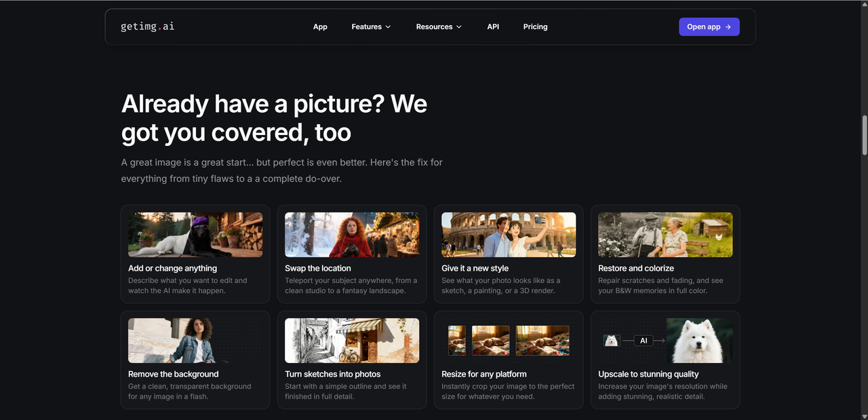Click the Colosseum selfie couple image
The width and height of the screenshot is (868, 420).
(x=509, y=235)
